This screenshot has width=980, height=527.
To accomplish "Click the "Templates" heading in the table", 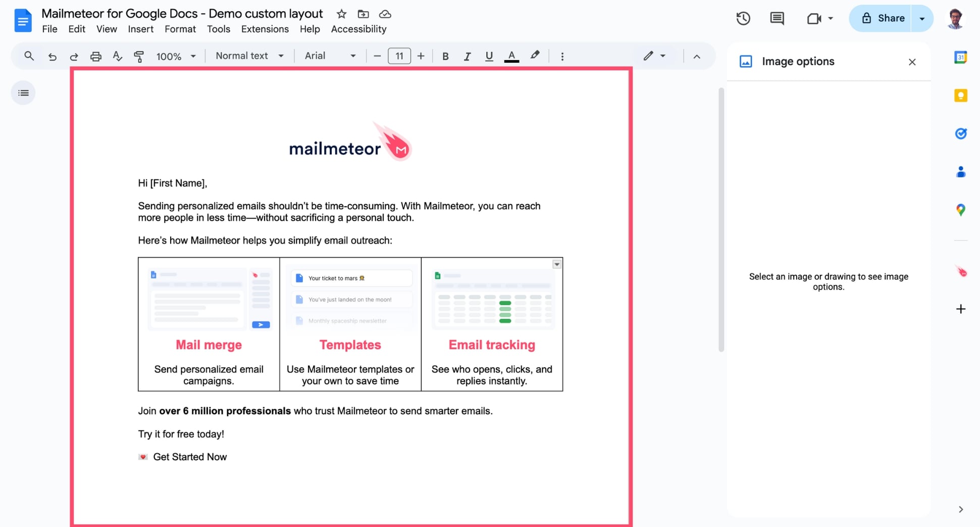I will click(x=350, y=345).
